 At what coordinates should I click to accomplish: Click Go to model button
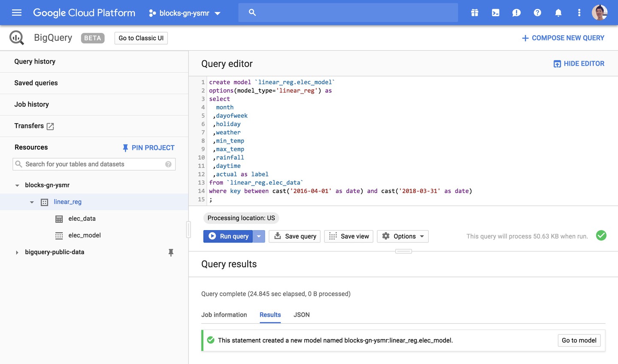[x=579, y=340]
